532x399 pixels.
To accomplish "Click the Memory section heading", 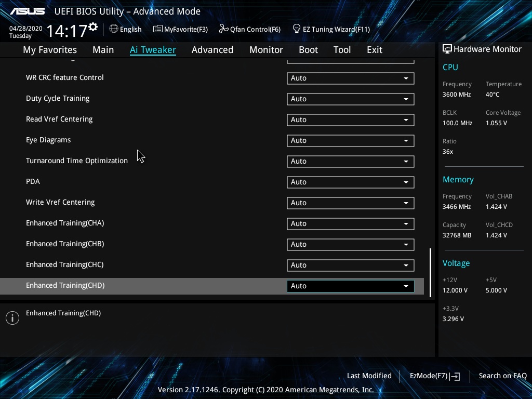I will point(458,180).
